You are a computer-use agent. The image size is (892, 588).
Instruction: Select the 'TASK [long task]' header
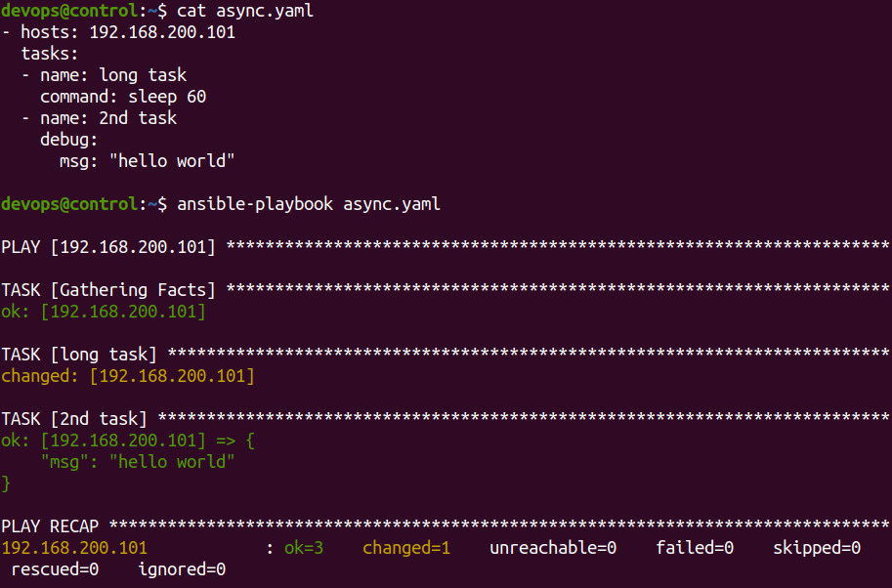tap(79, 355)
